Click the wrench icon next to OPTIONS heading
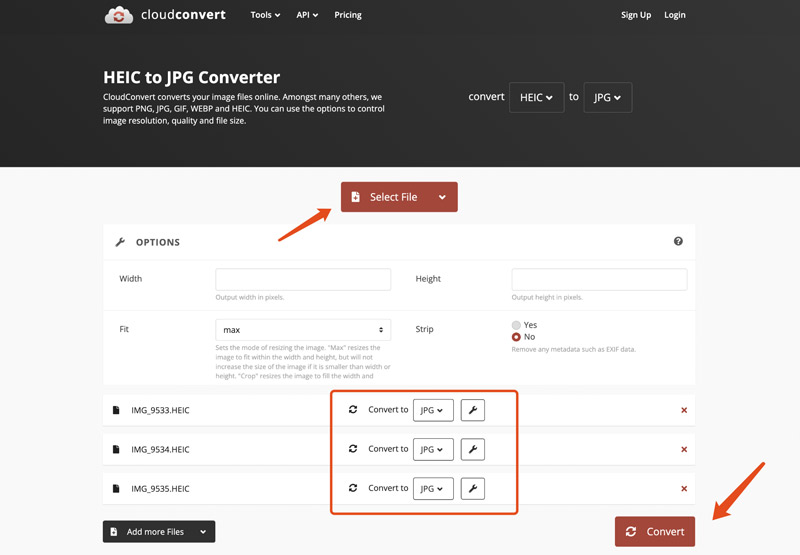The image size is (800, 555). pos(120,242)
